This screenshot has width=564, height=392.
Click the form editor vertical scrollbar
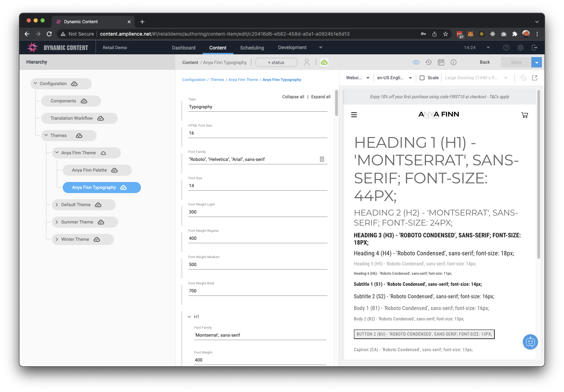tap(336, 102)
